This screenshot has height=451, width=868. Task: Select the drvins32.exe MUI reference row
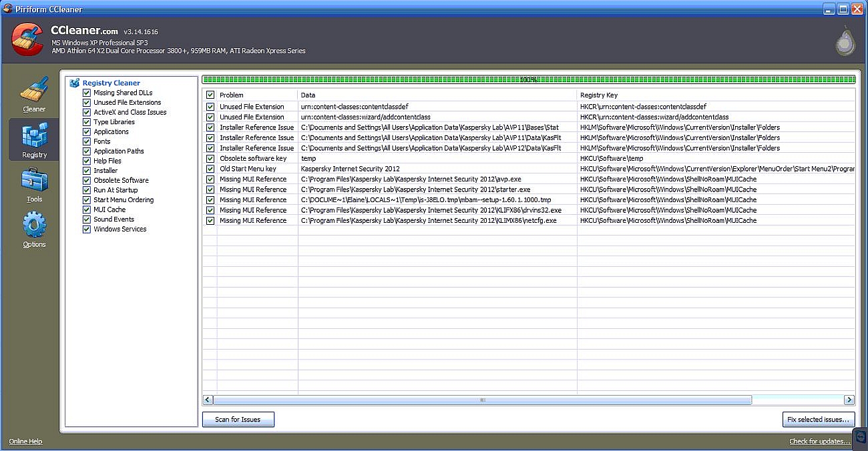click(x=529, y=210)
